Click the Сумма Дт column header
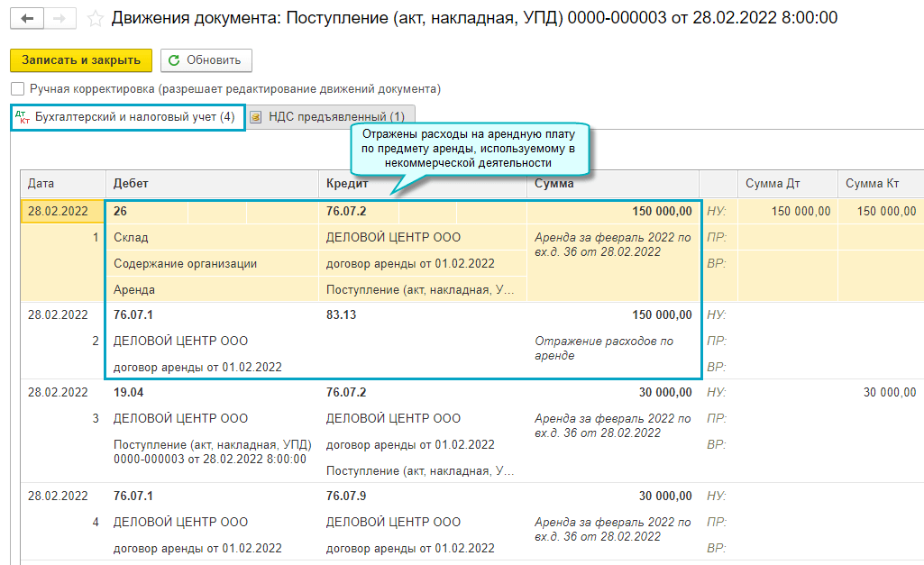 787,183
